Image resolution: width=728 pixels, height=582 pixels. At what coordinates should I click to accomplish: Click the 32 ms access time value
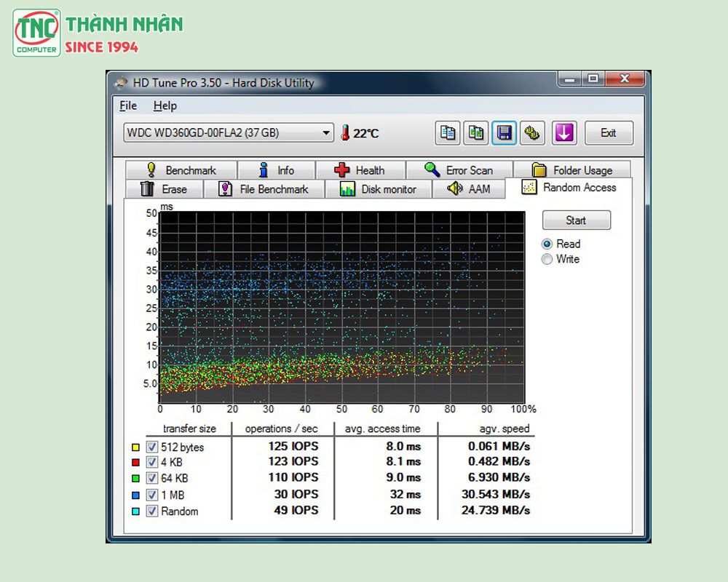[x=405, y=494]
